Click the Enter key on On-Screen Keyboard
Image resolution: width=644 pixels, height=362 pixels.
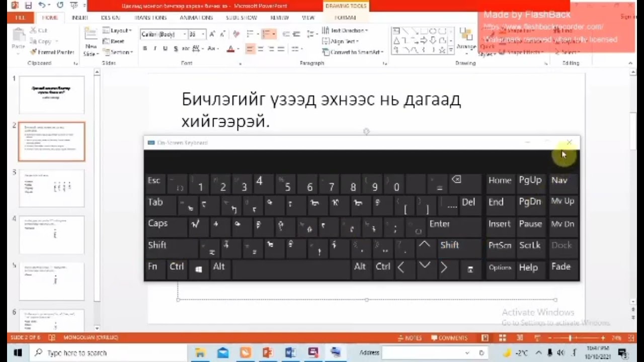point(453,226)
